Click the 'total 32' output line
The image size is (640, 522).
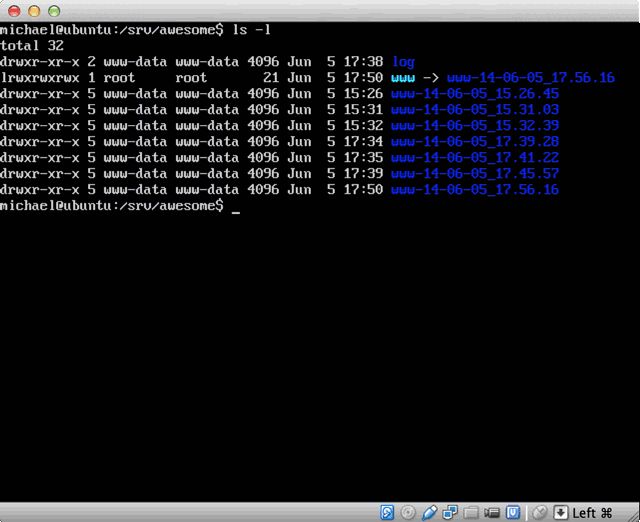click(x=32, y=45)
